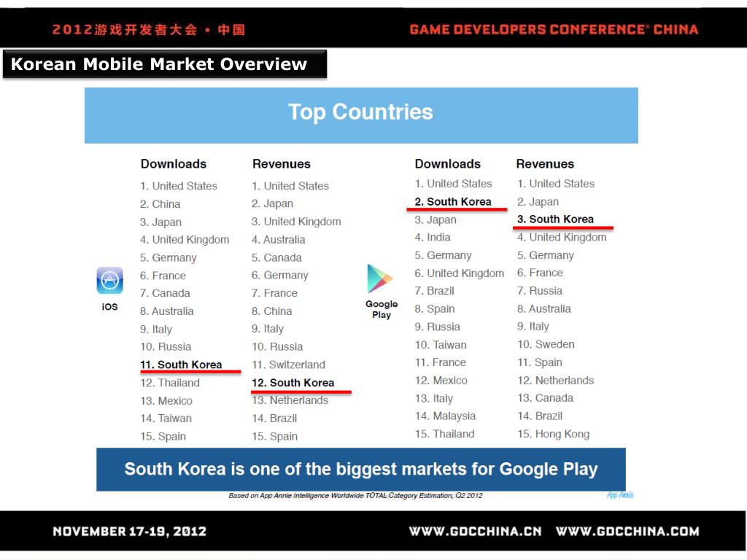The width and height of the screenshot is (747, 560).
Task: Select "15. Thailand" in the list
Action: 444,435
